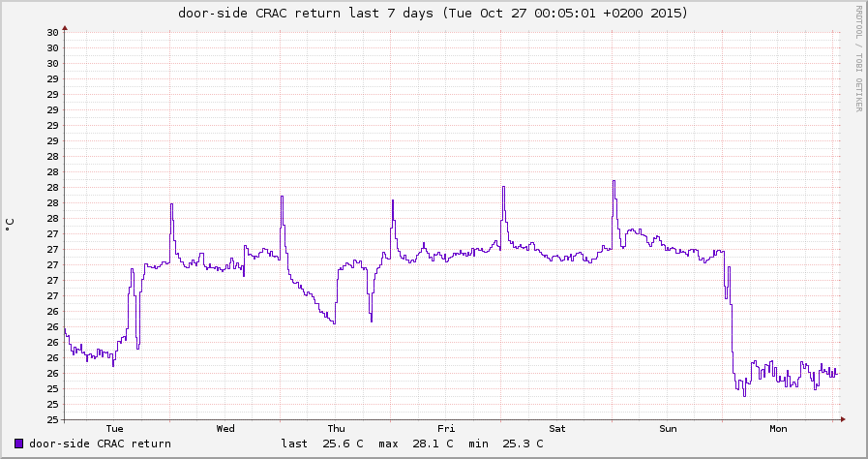Select the 'Mon' day label
The width and height of the screenshot is (868, 459).
tap(778, 428)
